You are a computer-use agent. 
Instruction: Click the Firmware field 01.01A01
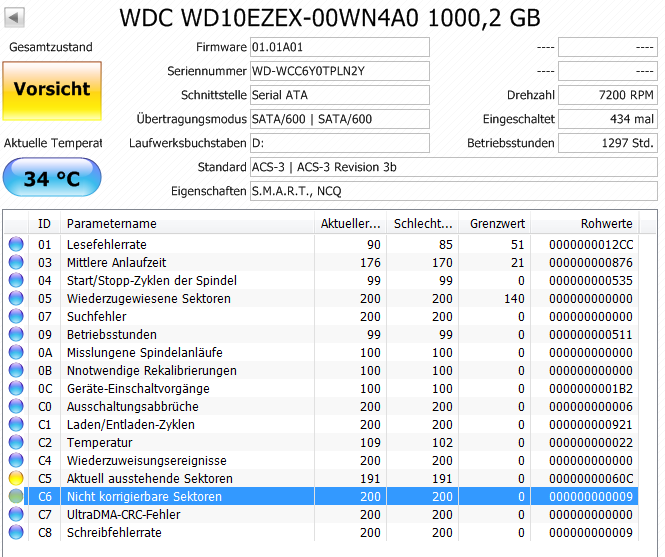pyautogui.click(x=340, y=47)
